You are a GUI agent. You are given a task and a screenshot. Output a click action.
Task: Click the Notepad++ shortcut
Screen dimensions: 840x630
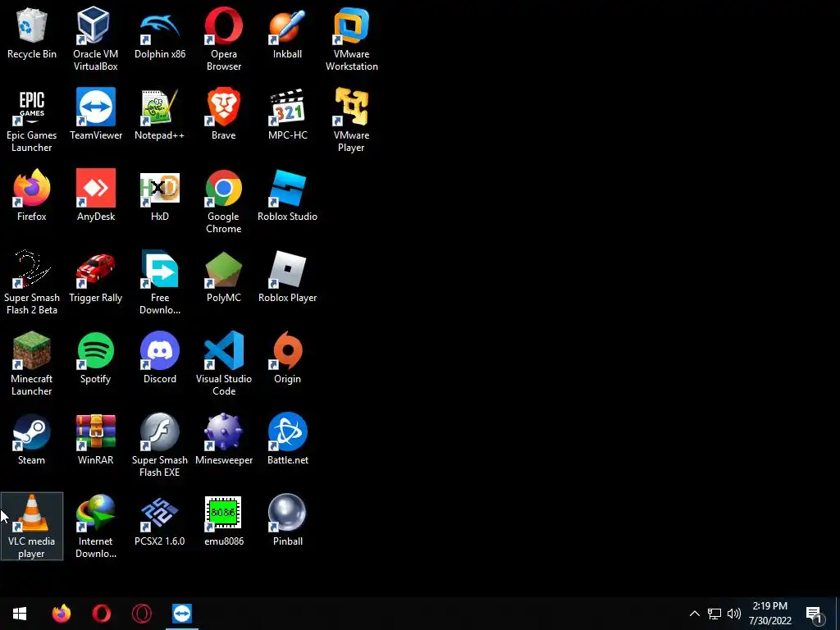160,115
